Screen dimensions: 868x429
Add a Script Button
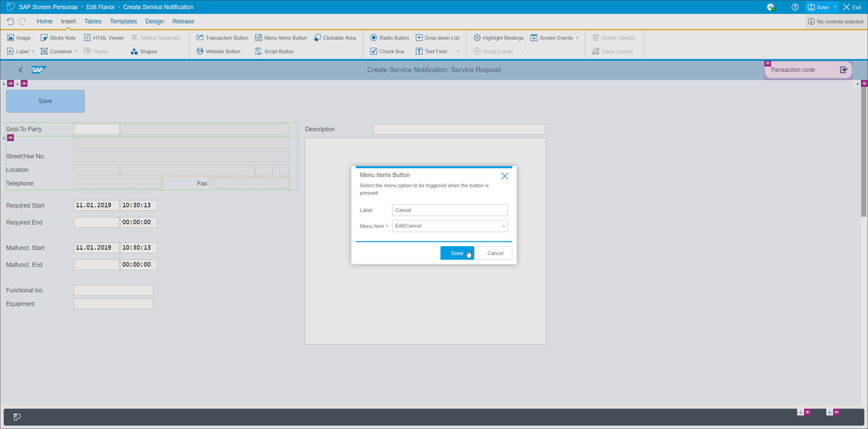click(274, 51)
